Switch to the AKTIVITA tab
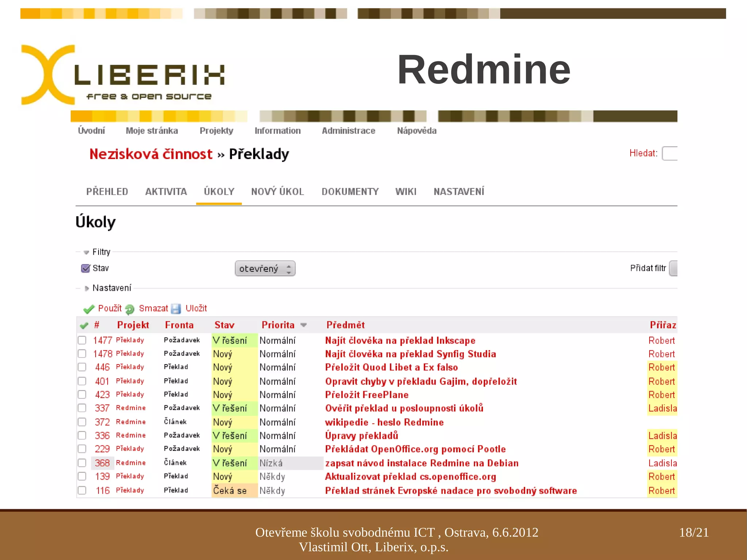 (x=166, y=192)
